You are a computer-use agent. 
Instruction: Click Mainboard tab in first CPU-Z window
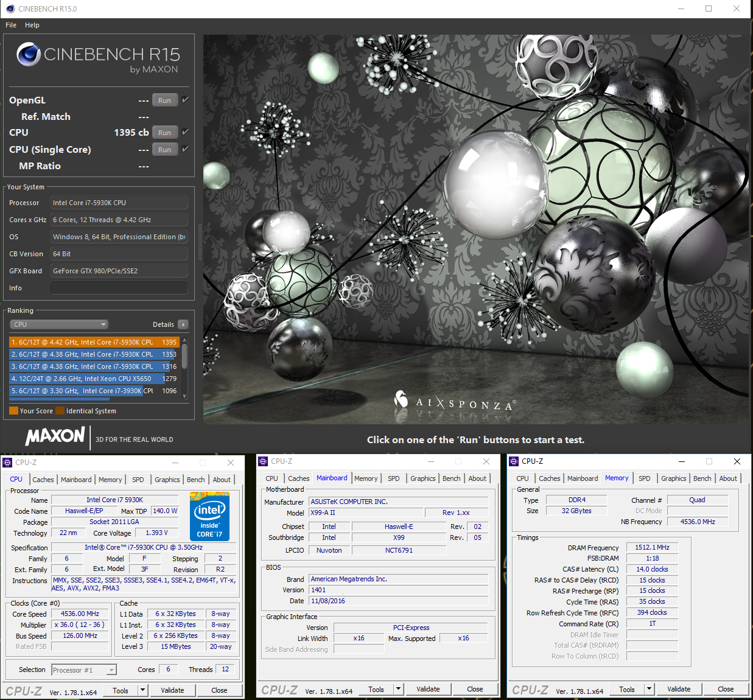click(76, 480)
